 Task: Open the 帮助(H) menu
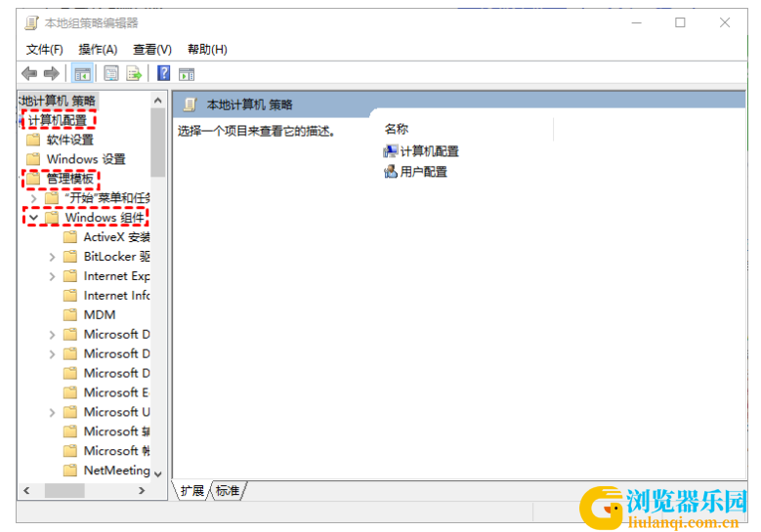pyautogui.click(x=207, y=50)
